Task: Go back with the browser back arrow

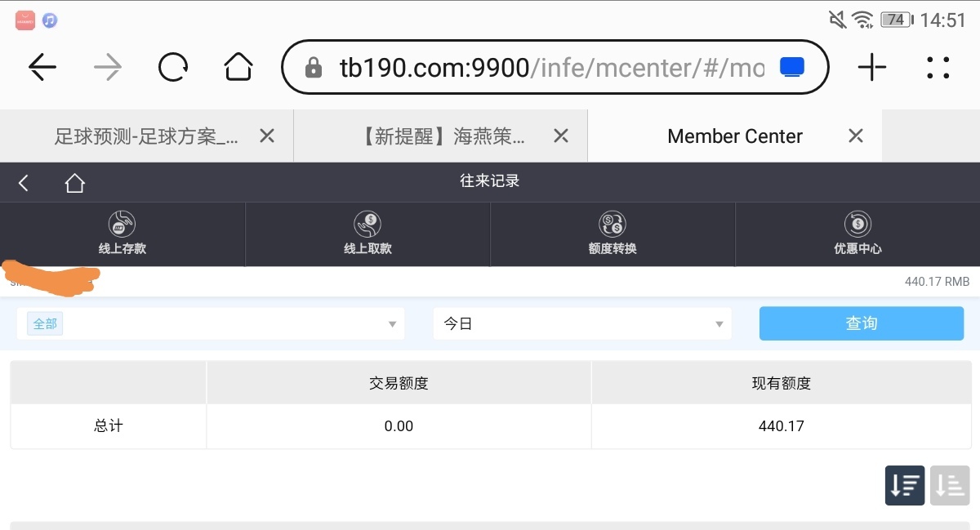Action: tap(42, 68)
